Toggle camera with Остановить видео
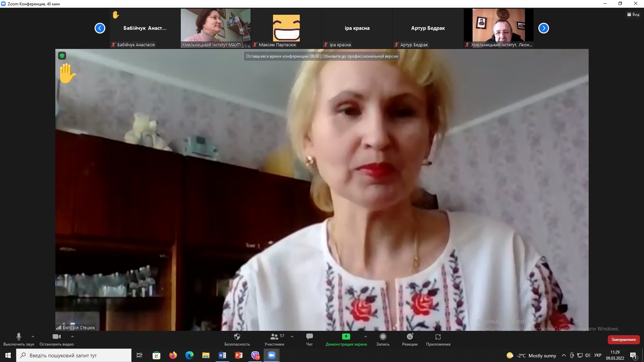 [57, 337]
